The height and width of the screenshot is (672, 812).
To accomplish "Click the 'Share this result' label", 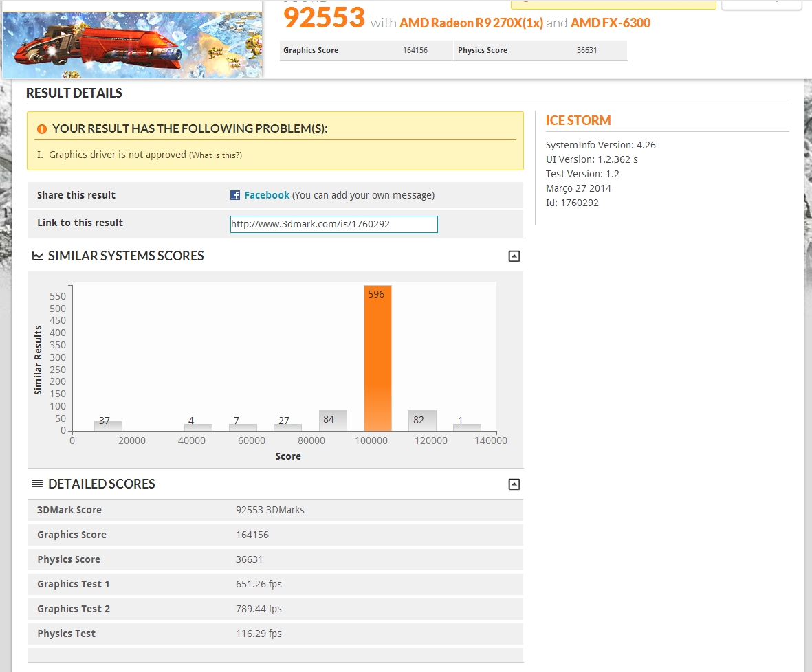I will (76, 195).
